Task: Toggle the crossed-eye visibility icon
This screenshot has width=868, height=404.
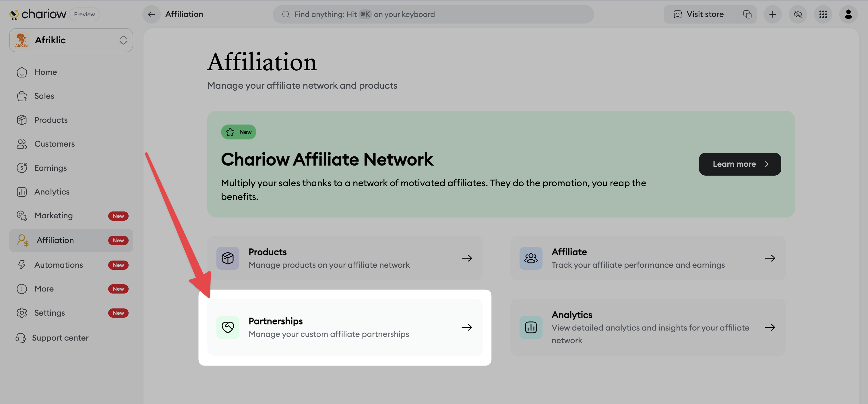Action: coord(798,14)
